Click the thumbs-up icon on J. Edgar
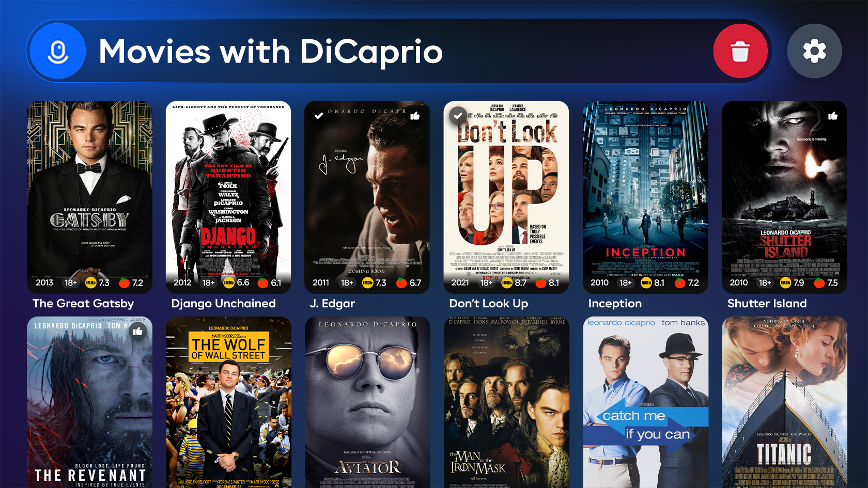 pyautogui.click(x=415, y=116)
